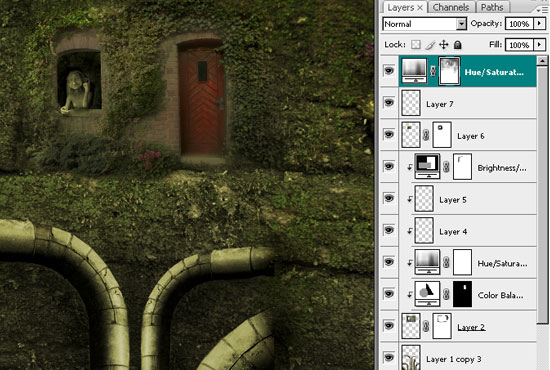Open the Layers panel flyout menu
The height and width of the screenshot is (370, 550).
click(542, 10)
